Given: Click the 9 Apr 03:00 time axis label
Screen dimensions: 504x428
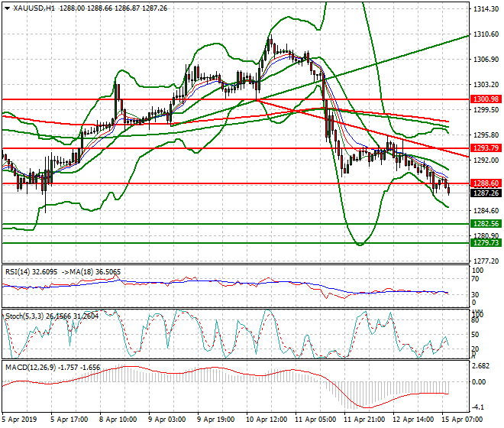Looking at the screenshot, I should pyautogui.click(x=167, y=420).
